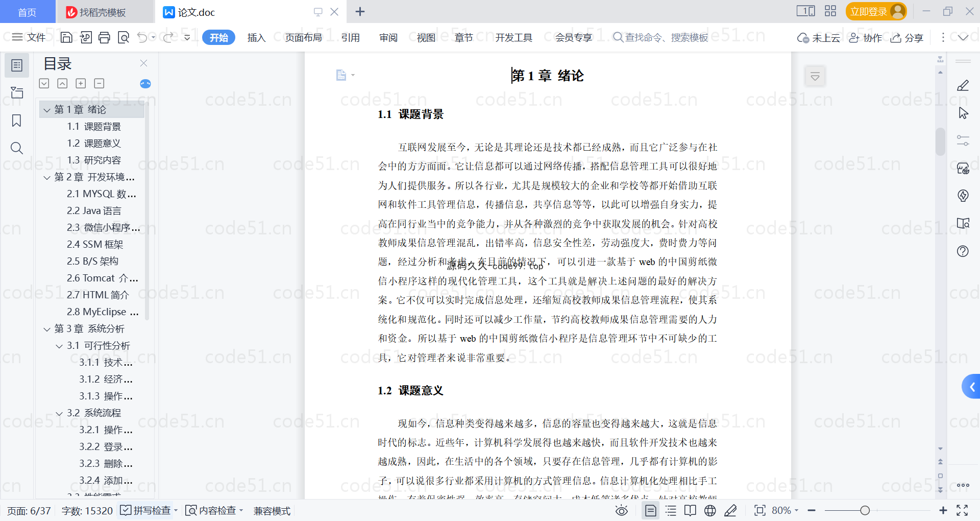Click the Undo arrow

pyautogui.click(x=142, y=37)
